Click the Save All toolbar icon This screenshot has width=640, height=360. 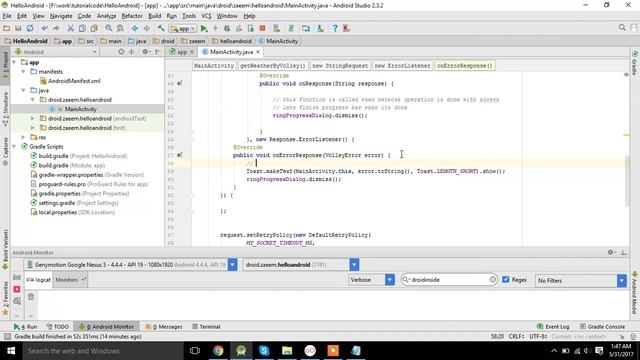[x=18, y=28]
